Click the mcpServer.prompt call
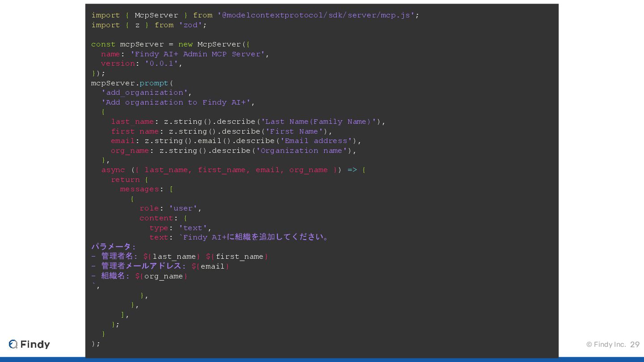644x362 pixels. (132, 83)
